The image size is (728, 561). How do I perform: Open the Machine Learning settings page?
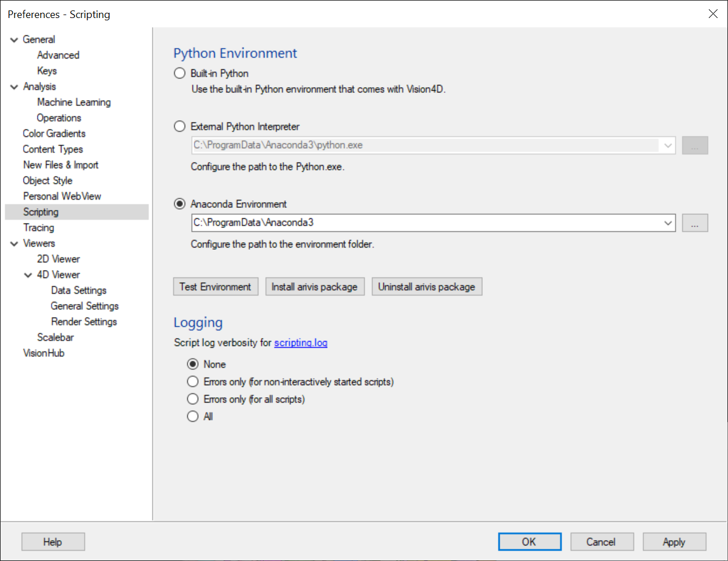74,102
